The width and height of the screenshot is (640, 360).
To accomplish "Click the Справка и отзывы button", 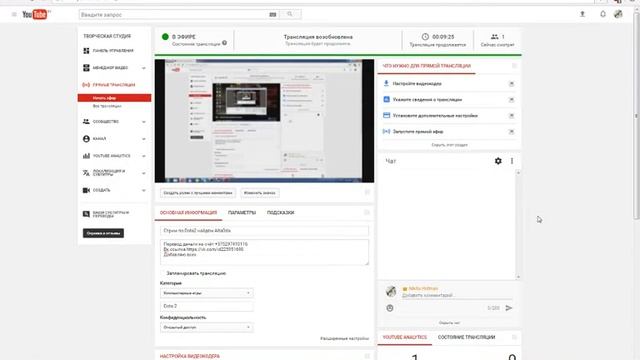I will click(103, 233).
